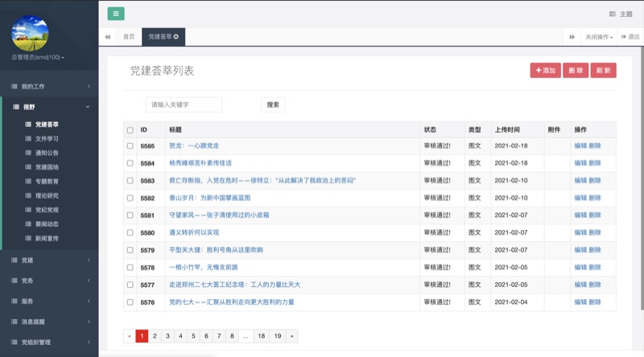
Task: Go to previous page with « arrow
Action: (130, 336)
